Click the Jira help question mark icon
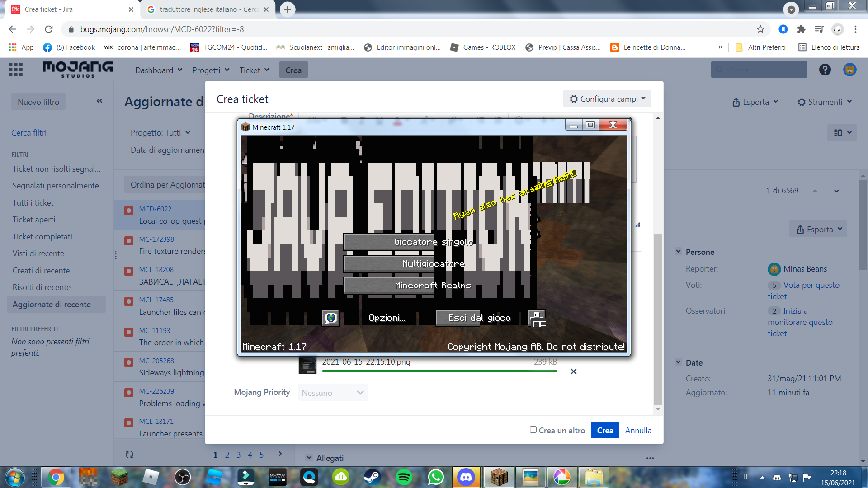 point(825,70)
